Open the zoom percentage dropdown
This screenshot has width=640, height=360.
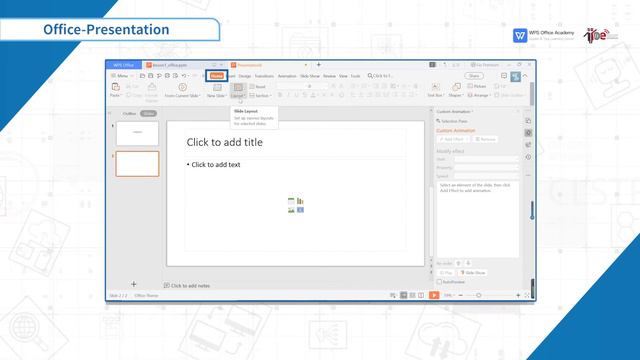pos(449,295)
